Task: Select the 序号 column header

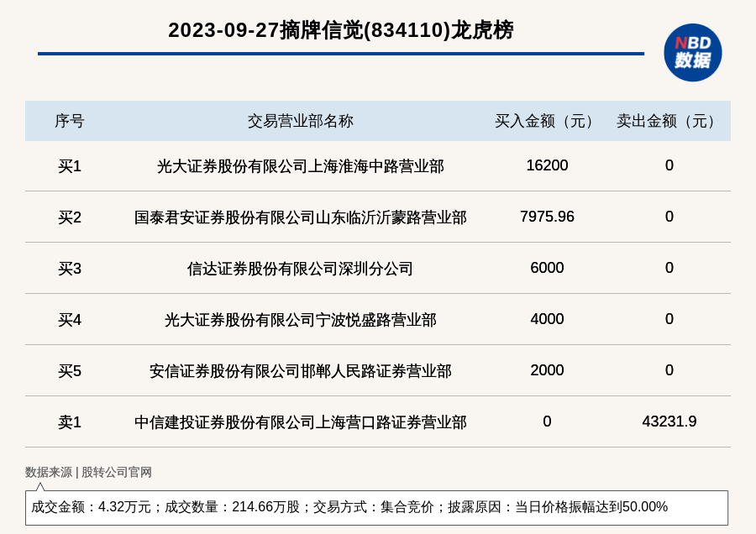Action: pyautogui.click(x=70, y=121)
